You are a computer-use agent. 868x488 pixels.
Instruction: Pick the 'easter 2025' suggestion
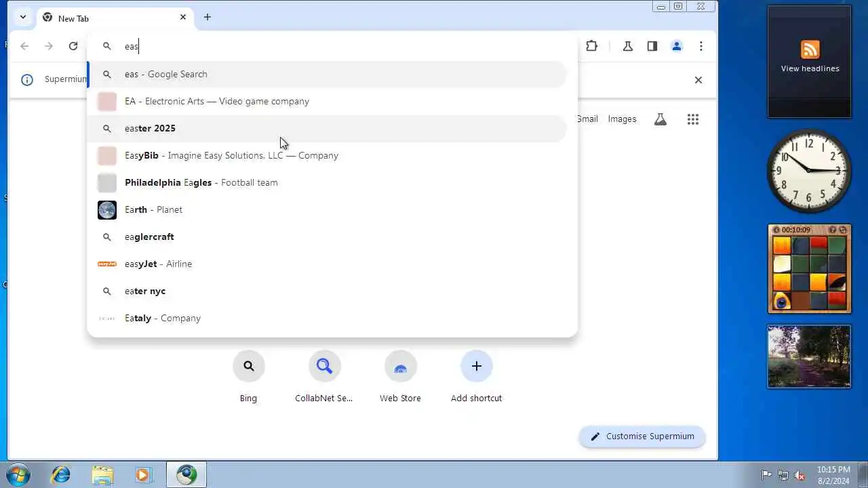328,128
